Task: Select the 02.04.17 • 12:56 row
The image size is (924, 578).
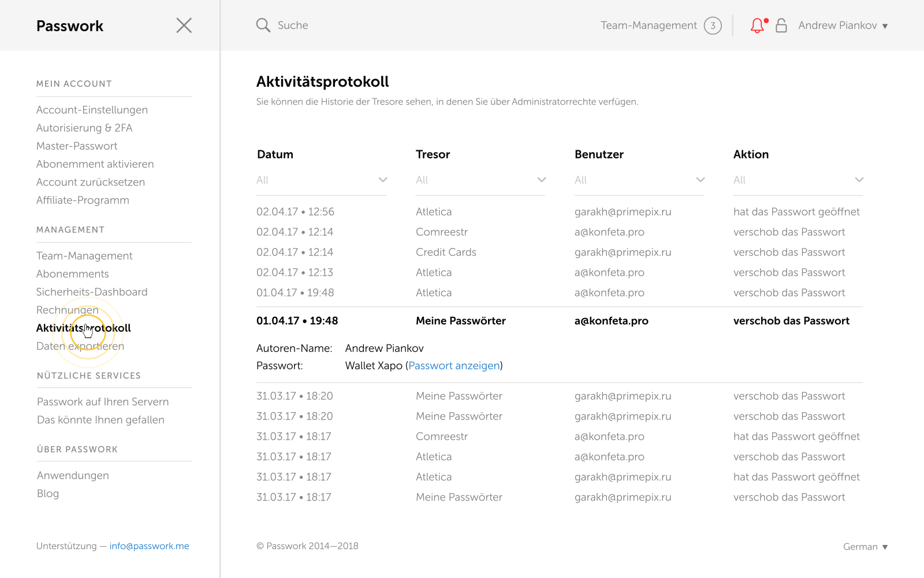Action: click(x=560, y=212)
